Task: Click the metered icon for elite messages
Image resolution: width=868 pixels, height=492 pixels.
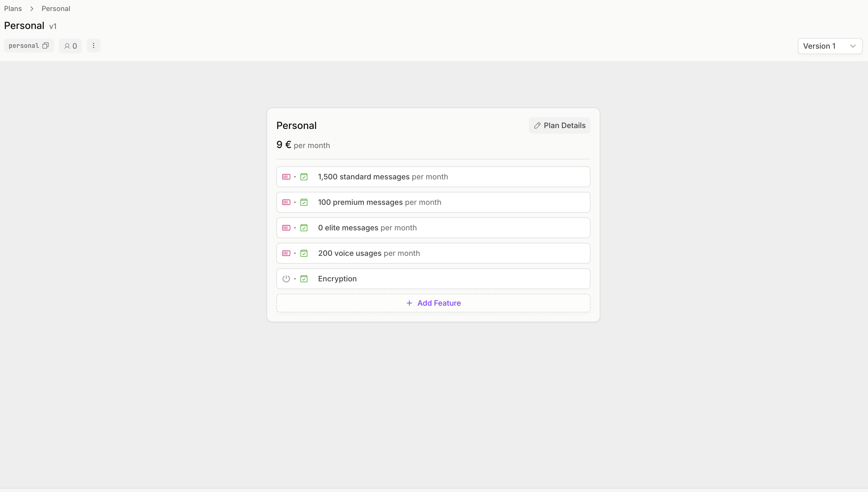Action: [286, 228]
